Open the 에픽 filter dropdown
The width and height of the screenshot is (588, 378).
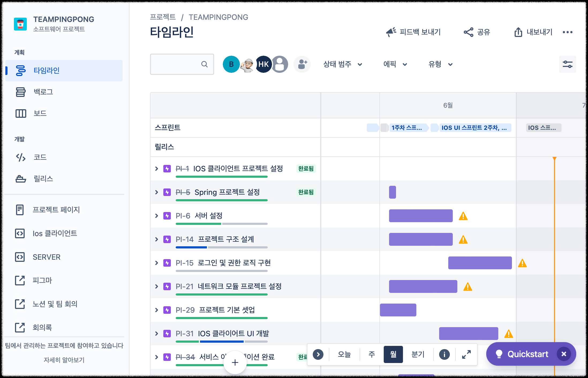(x=395, y=64)
